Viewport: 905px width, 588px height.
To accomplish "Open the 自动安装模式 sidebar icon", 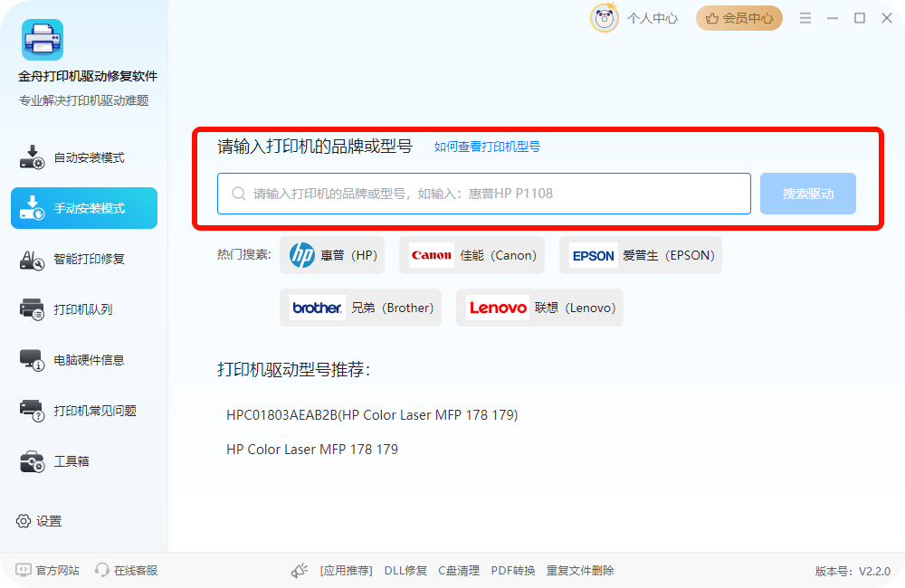I will click(x=32, y=157).
